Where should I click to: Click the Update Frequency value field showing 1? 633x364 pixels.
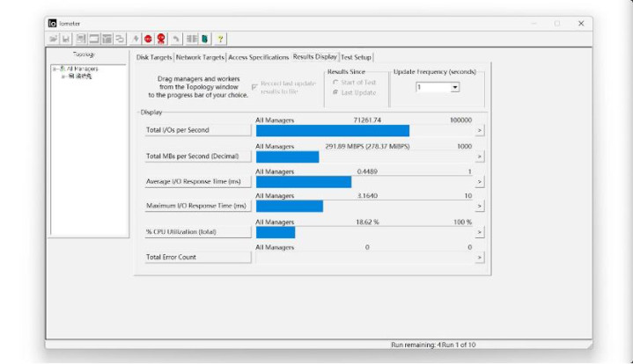[433, 87]
